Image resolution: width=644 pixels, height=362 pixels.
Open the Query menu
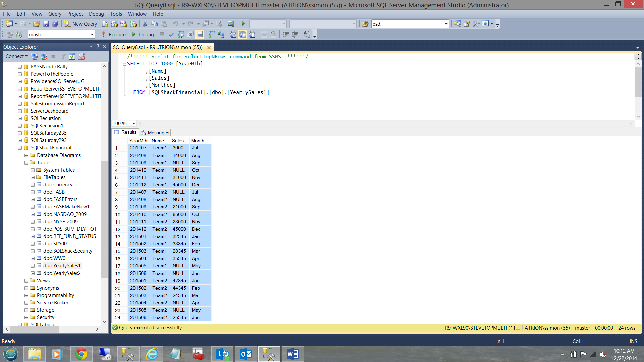(54, 14)
